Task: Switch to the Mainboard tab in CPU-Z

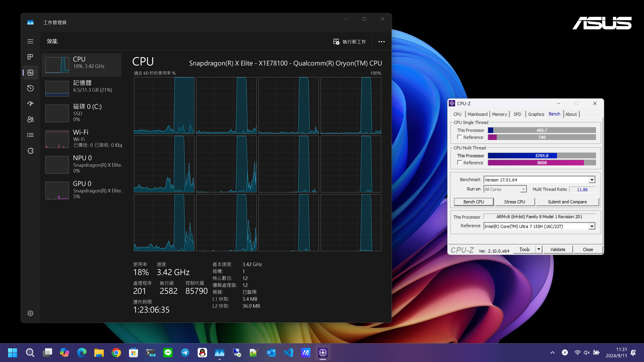Action: (477, 114)
